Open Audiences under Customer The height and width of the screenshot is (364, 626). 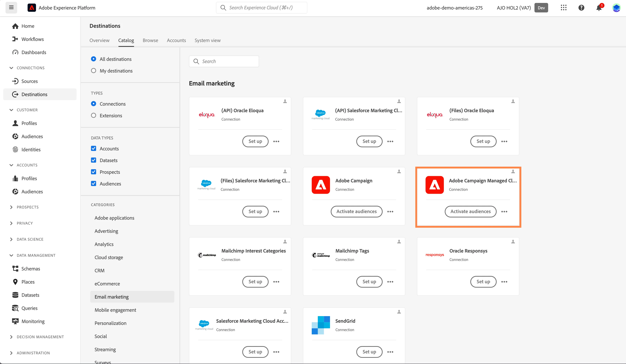coord(32,136)
